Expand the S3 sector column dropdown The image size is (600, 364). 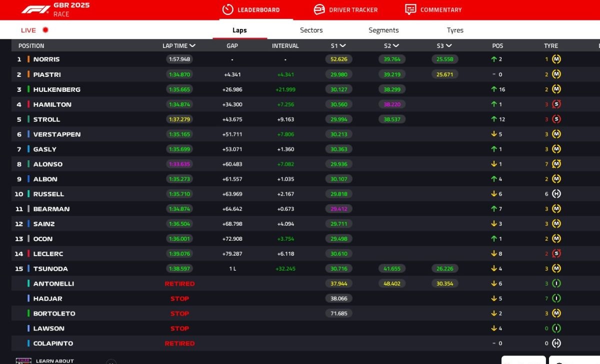tap(449, 46)
